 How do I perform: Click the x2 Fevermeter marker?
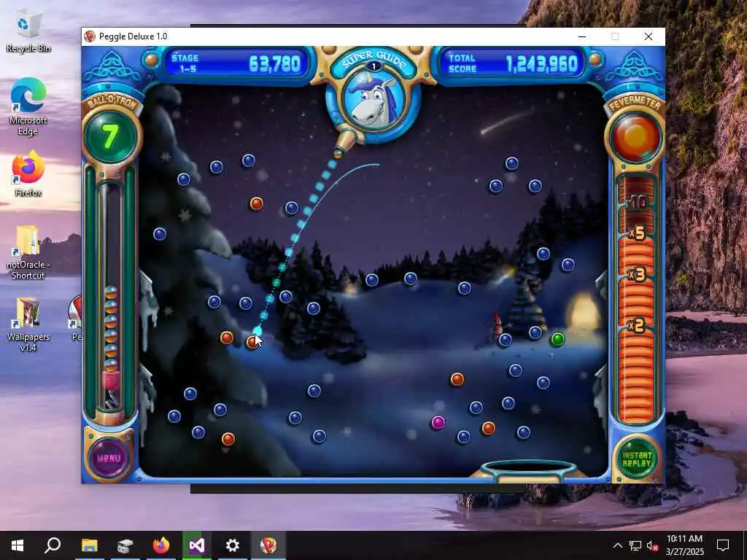click(x=637, y=325)
